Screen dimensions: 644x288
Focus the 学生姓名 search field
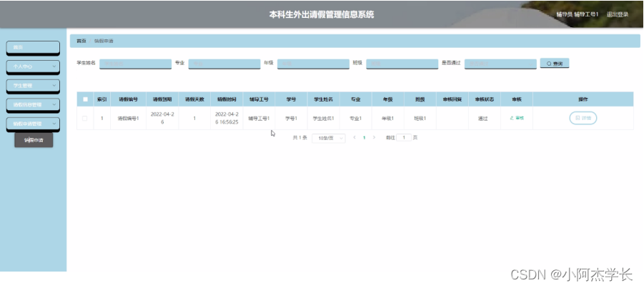[135, 64]
